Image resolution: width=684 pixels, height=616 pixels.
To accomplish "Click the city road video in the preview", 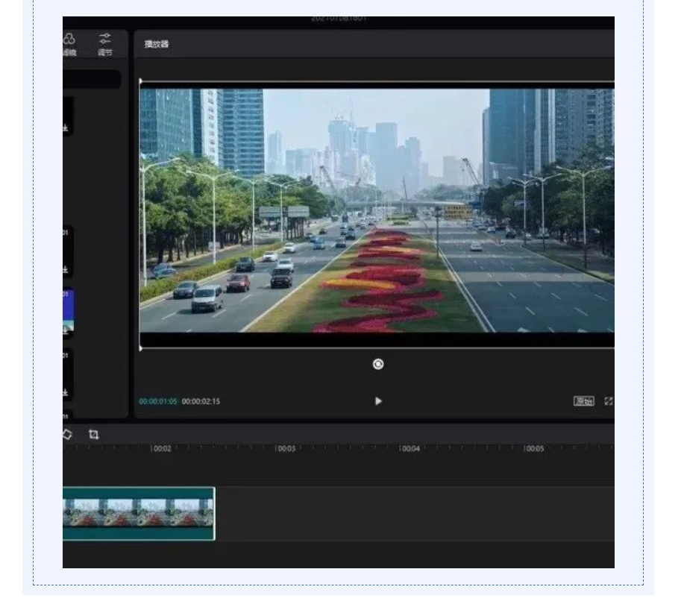I will click(377, 213).
